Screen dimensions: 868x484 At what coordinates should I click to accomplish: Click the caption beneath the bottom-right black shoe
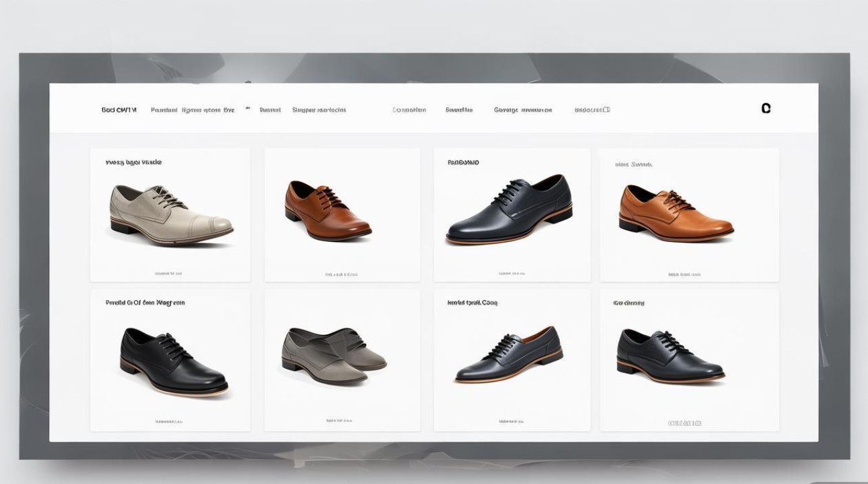(x=685, y=423)
